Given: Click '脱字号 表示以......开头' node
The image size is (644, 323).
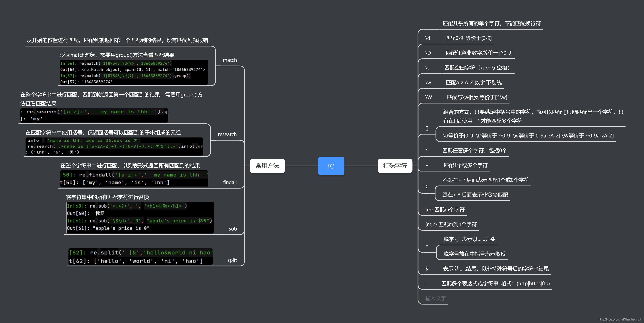Looking at the screenshot, I should pyautogui.click(x=469, y=239).
